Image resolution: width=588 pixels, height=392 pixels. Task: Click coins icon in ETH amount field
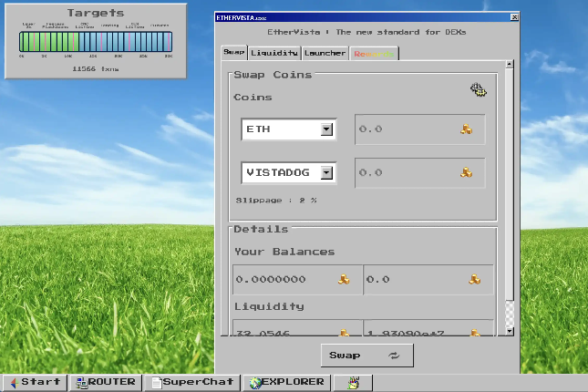tap(466, 129)
